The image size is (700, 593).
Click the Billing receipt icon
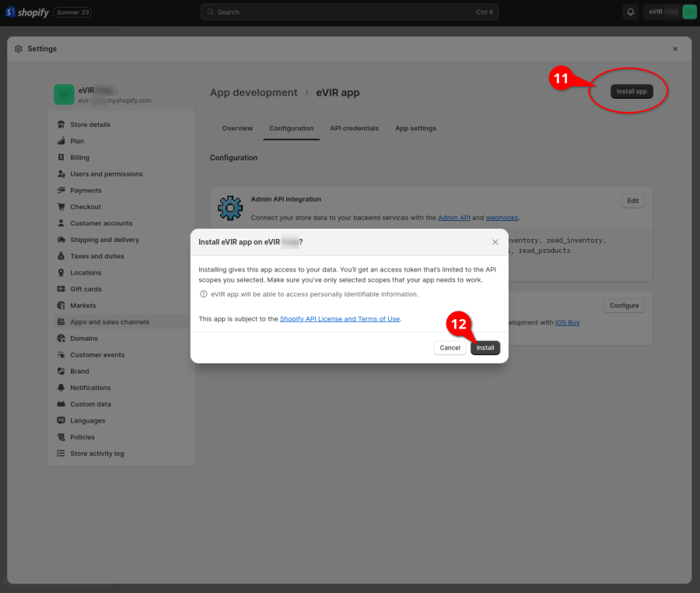[x=61, y=158]
